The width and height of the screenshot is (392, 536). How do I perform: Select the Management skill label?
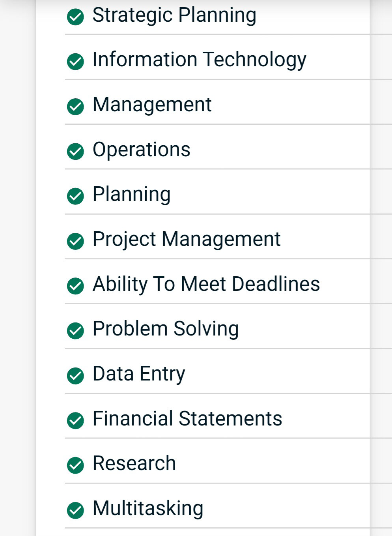click(x=152, y=105)
